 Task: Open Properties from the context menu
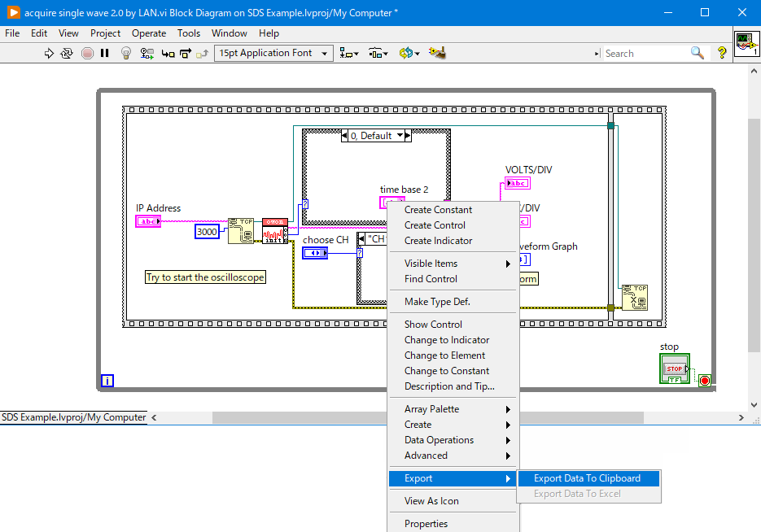[453, 524]
